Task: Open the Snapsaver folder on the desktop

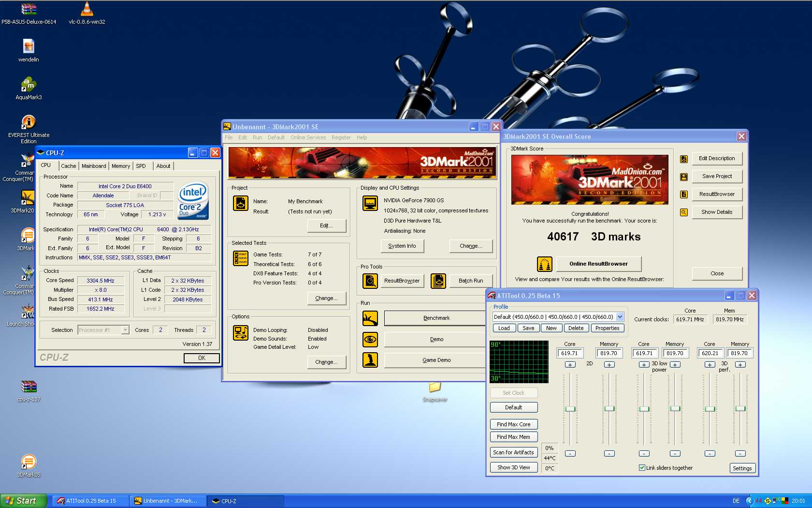Action: (435, 387)
